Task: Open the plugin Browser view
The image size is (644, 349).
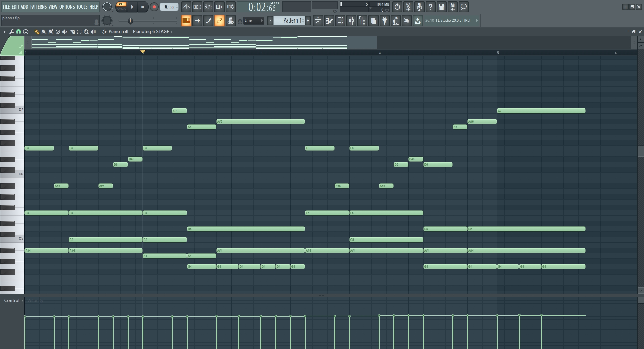Action: click(362, 21)
